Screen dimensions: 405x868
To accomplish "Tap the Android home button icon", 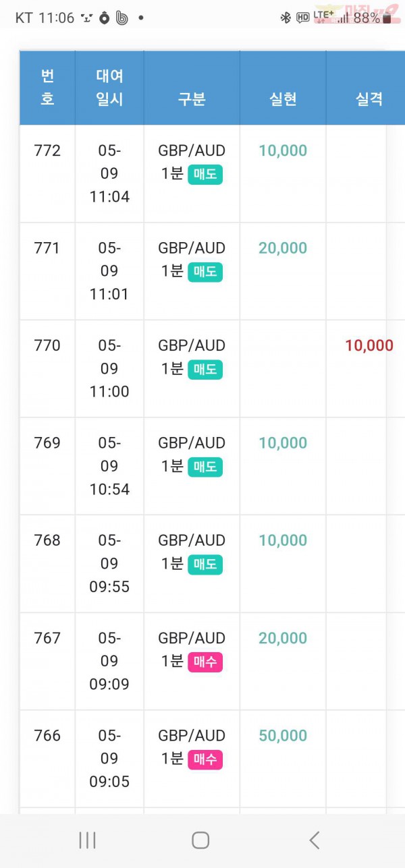I will 200,840.
